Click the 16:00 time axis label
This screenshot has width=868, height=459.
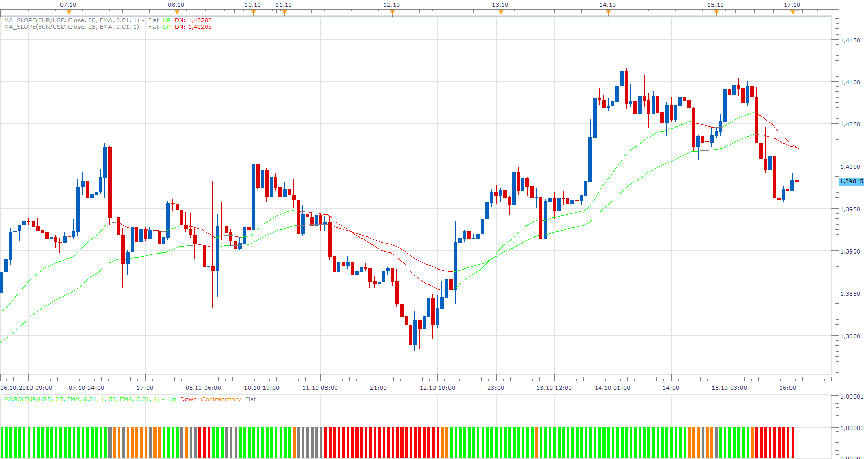click(x=787, y=388)
